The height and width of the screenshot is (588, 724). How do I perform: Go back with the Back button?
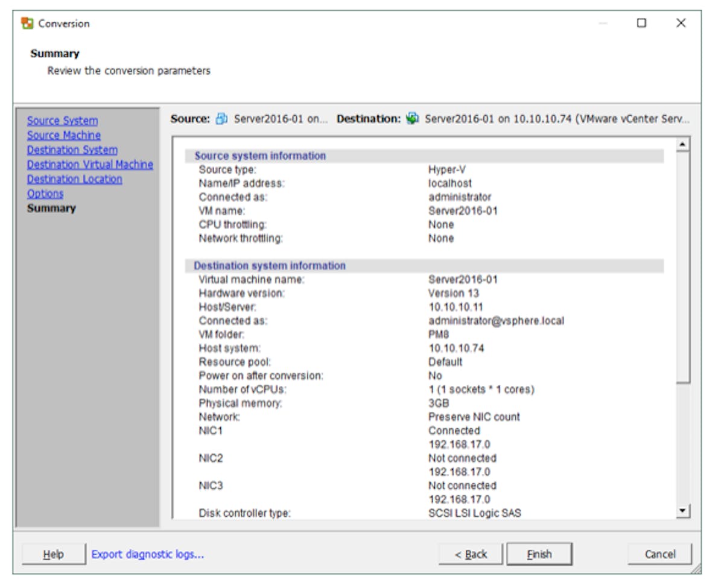[x=470, y=554]
